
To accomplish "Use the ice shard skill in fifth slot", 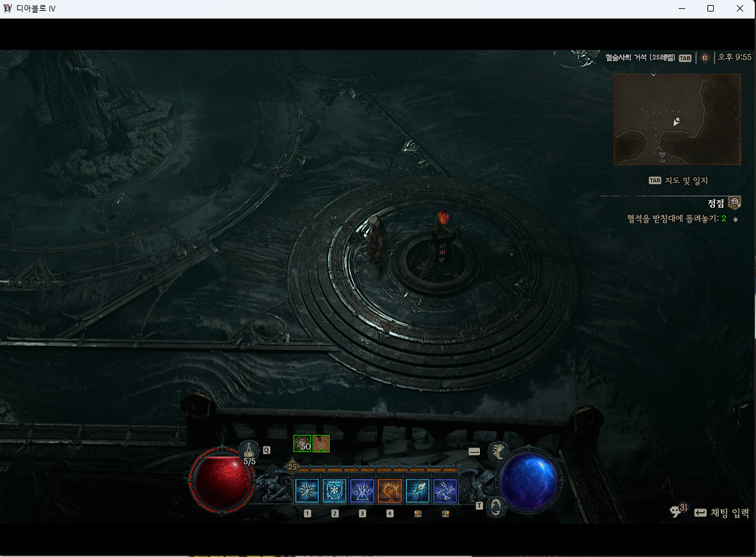I will tap(417, 490).
